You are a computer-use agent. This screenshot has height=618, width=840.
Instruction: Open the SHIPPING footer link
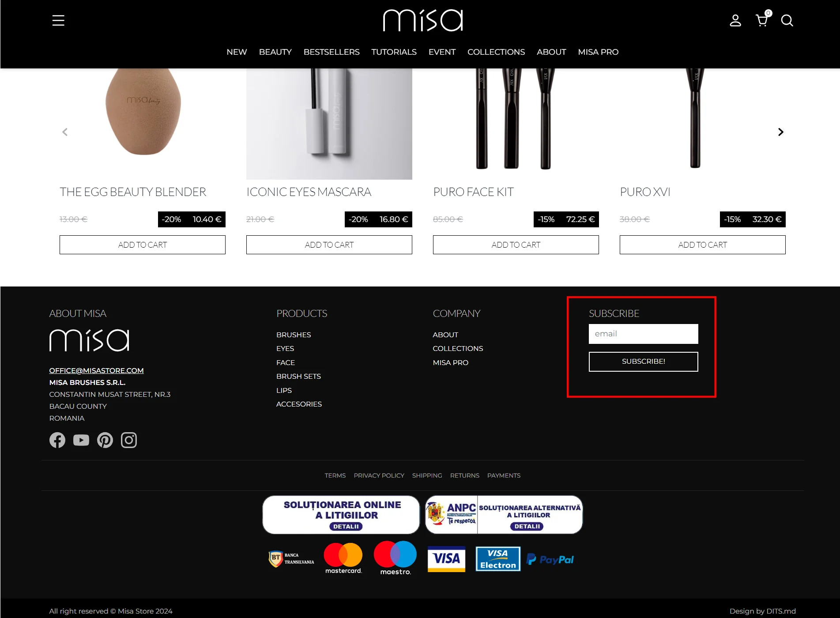pyautogui.click(x=427, y=476)
